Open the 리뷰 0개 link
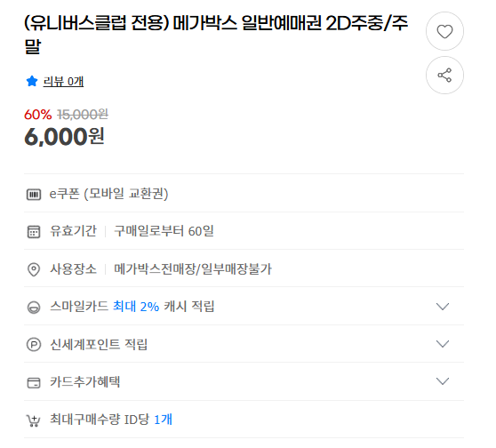The height and width of the screenshot is (448, 496). pyautogui.click(x=63, y=81)
